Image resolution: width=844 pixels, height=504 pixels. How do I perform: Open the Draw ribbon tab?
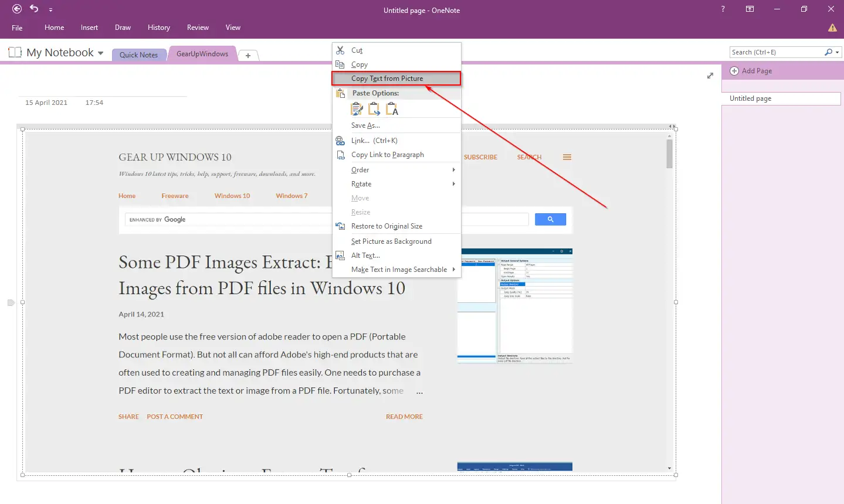pyautogui.click(x=123, y=28)
